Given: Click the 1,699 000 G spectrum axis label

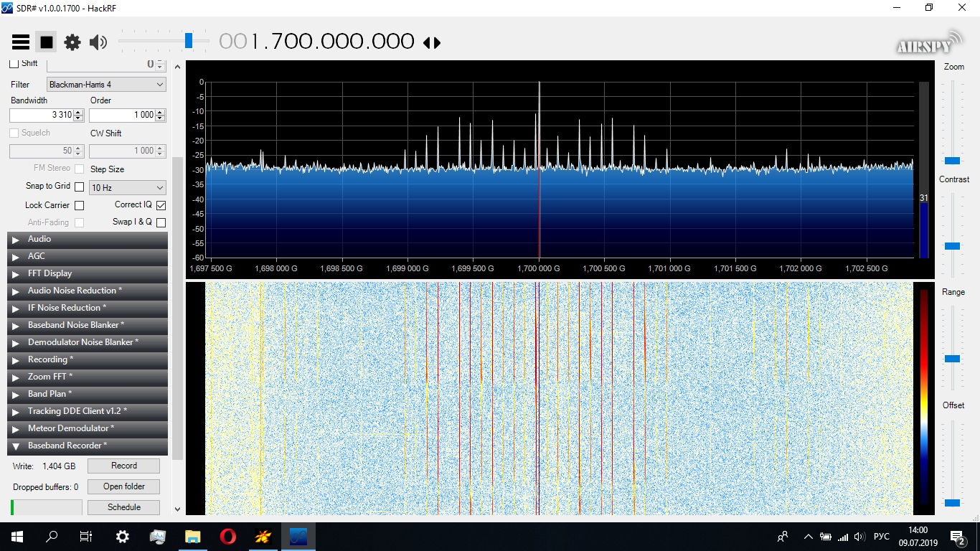Looking at the screenshot, I should (x=407, y=269).
